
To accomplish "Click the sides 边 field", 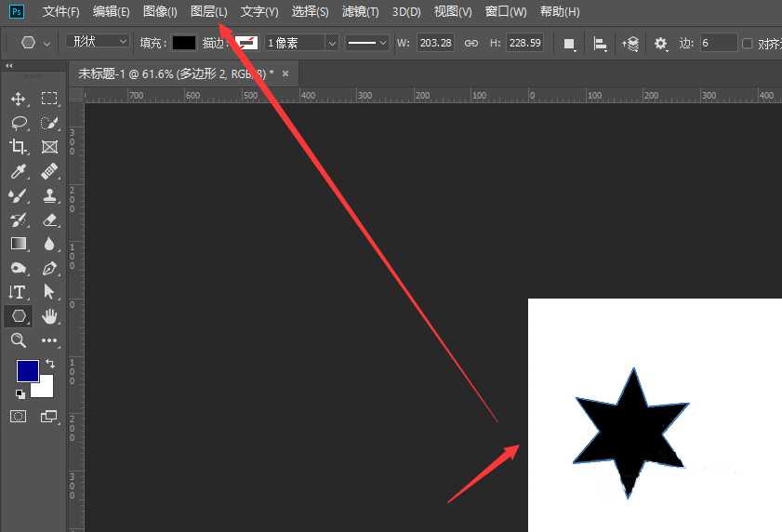I will point(719,43).
